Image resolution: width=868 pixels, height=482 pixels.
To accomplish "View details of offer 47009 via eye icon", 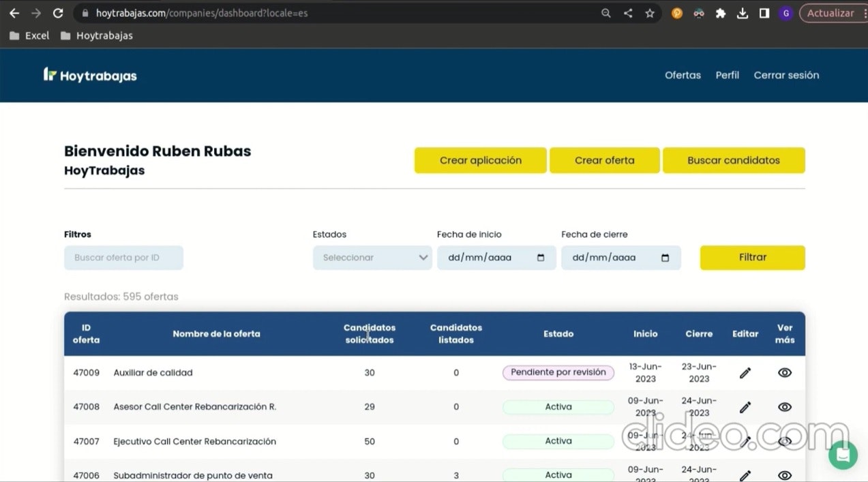I will click(785, 373).
